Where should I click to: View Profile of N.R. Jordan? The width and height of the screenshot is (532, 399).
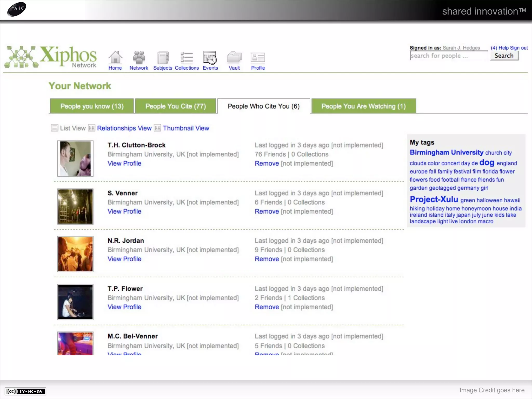(124, 259)
